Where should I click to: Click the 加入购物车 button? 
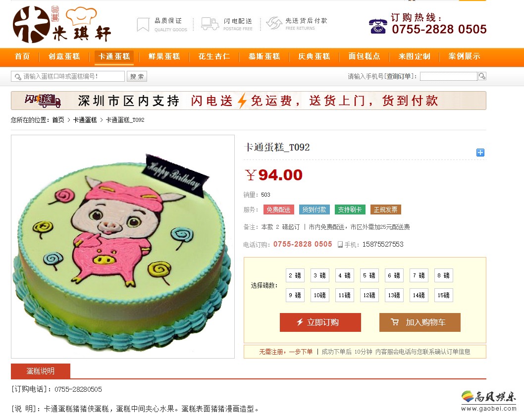(419, 322)
